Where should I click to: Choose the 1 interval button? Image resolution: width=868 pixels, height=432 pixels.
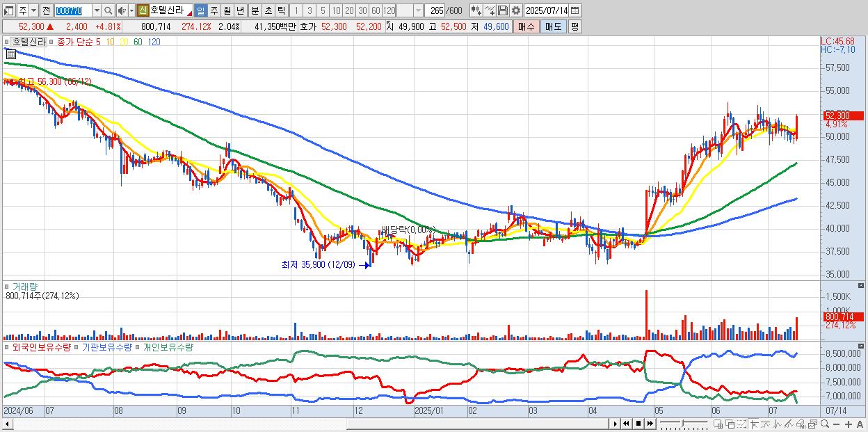[296, 10]
